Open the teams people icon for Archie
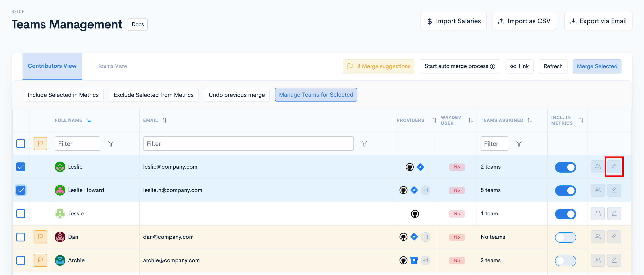The width and height of the screenshot is (644, 275). pos(597,260)
